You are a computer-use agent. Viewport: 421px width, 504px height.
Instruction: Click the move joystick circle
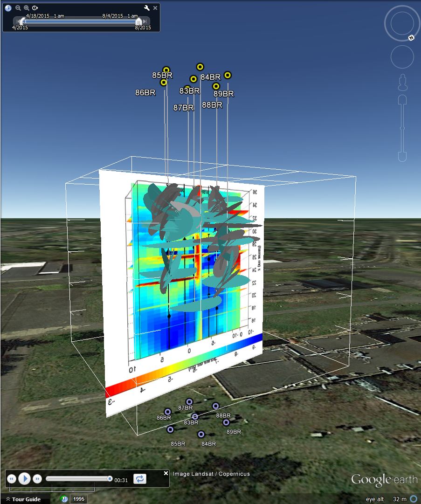402,57
